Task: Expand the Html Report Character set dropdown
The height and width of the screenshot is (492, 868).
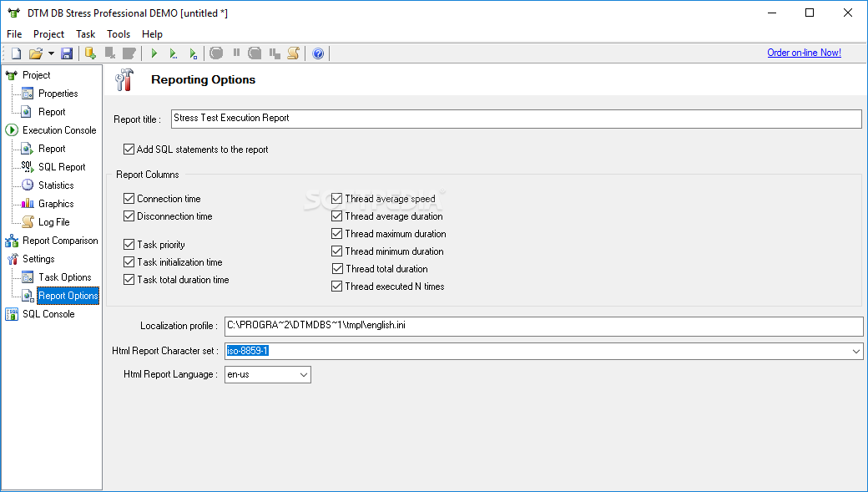Action: (x=855, y=351)
